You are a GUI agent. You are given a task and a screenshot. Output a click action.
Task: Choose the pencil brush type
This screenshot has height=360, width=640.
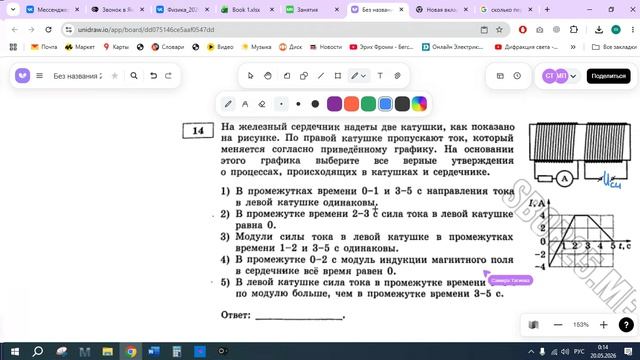[228, 104]
